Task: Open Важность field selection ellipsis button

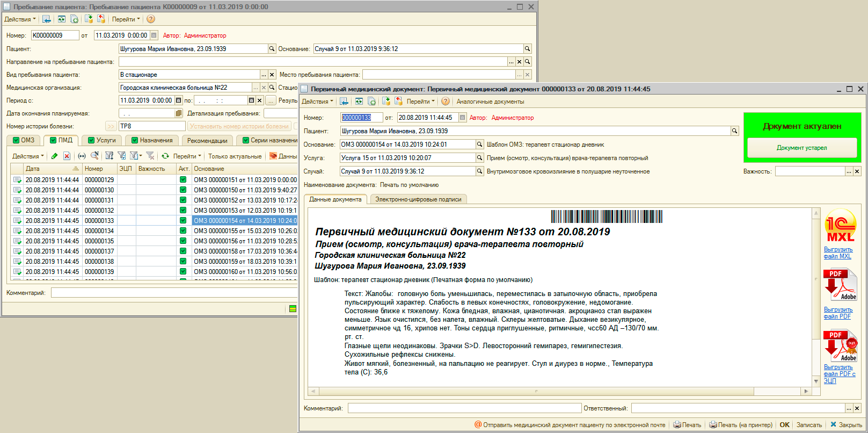Action: click(849, 171)
